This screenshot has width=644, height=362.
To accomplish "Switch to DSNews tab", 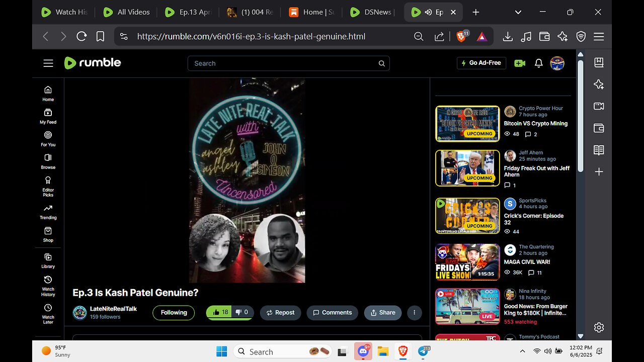I will click(373, 12).
